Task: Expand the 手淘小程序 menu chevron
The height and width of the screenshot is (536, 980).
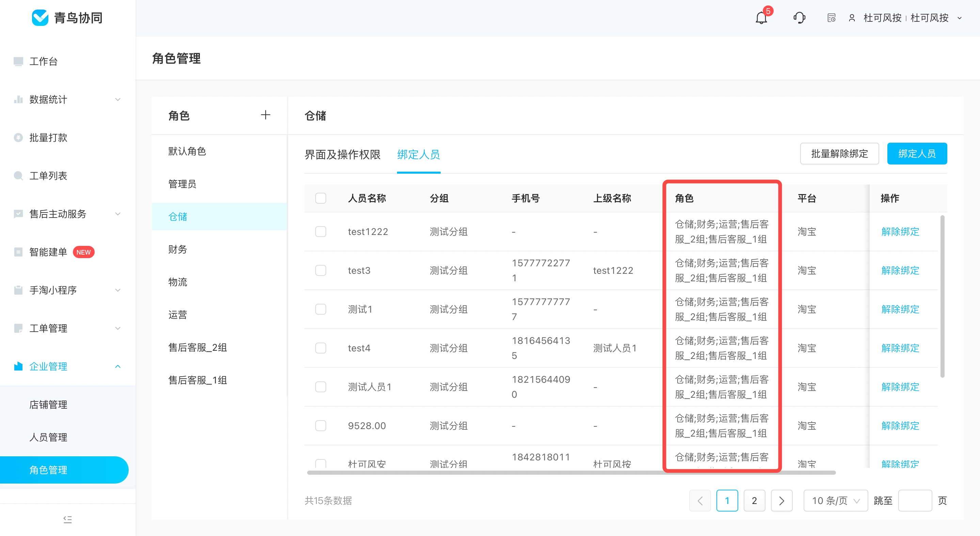Action: (x=118, y=290)
